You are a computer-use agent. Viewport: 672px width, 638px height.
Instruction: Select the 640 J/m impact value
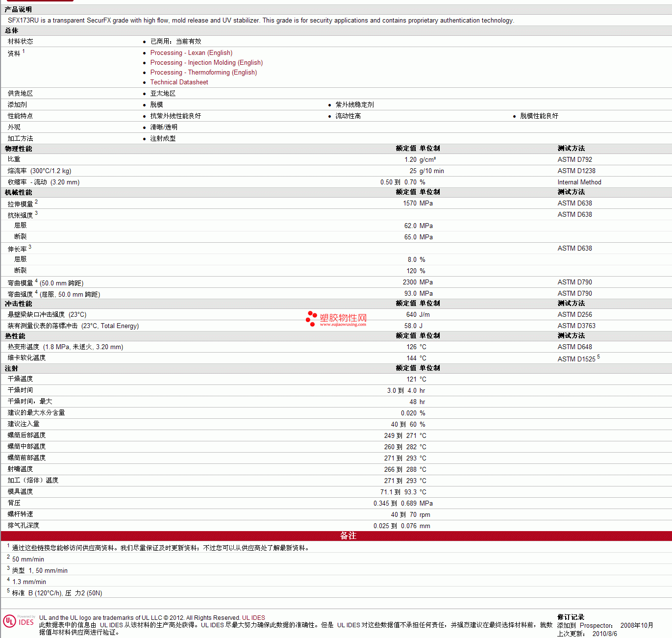tap(418, 315)
